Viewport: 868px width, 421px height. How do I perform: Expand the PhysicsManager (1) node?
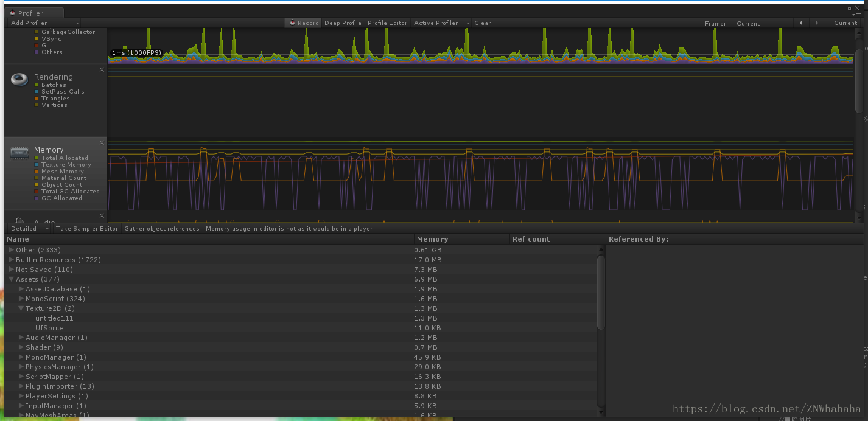click(21, 367)
